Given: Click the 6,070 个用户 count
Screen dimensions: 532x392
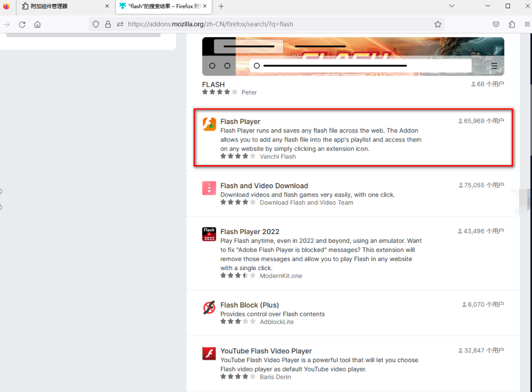Looking at the screenshot, I should pyautogui.click(x=483, y=305).
